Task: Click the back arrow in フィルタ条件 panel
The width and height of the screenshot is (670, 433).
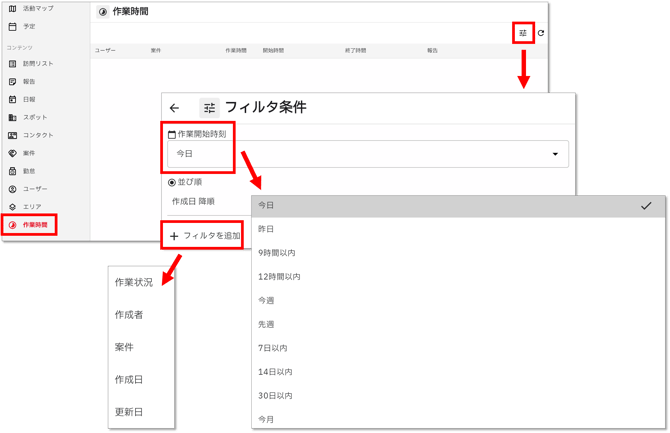Action: coord(175,108)
